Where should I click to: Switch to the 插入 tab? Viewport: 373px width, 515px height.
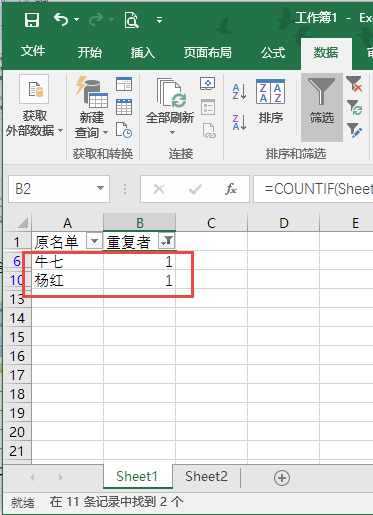[143, 52]
